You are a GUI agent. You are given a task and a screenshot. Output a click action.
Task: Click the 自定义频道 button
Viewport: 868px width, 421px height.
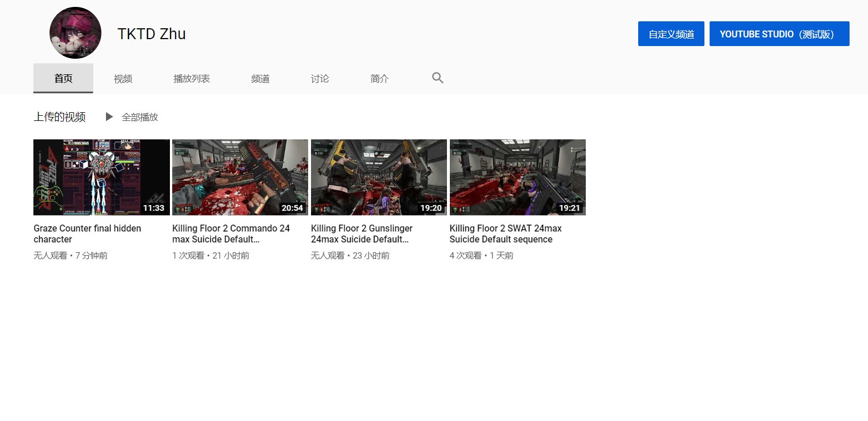pyautogui.click(x=671, y=34)
